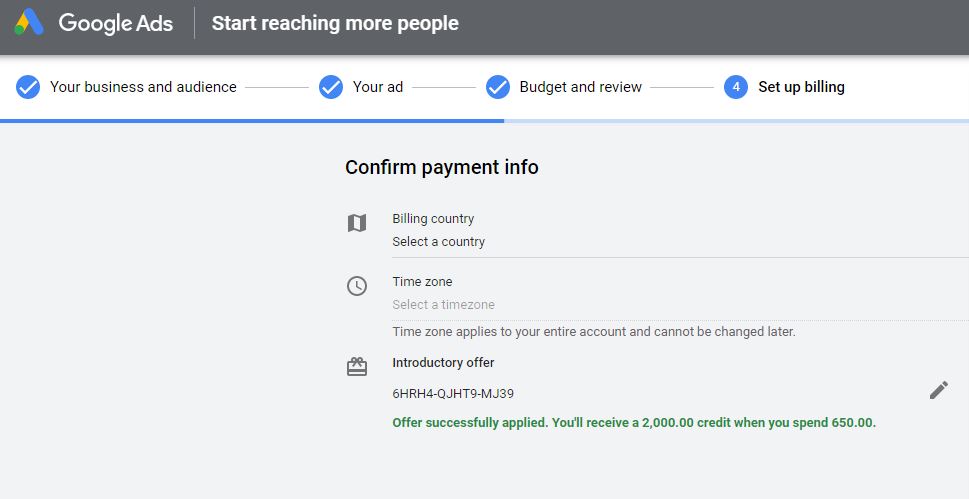Click the checkmark beside Your ad
Viewport: 969px width, 499px height.
(x=331, y=87)
